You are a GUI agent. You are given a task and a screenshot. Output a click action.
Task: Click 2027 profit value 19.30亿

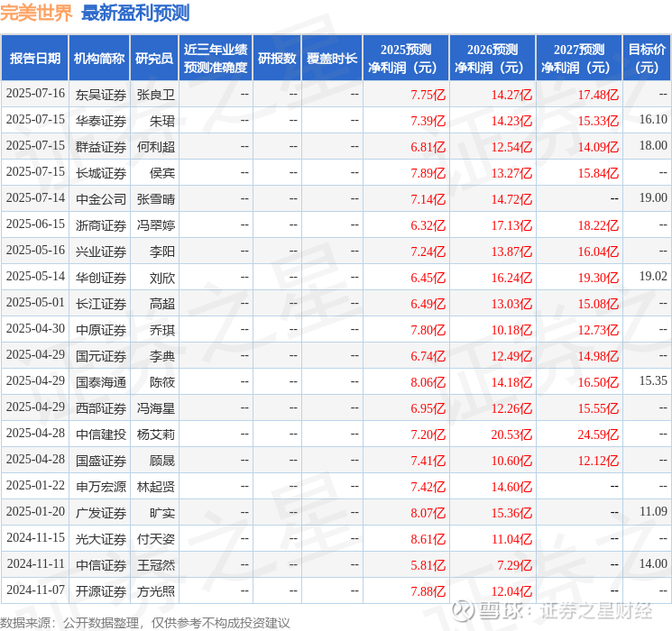(598, 278)
